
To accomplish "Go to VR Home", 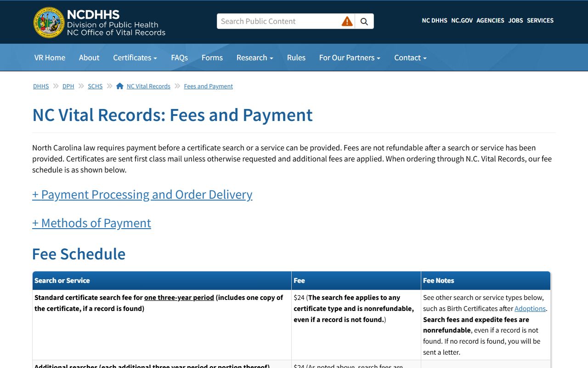I will [x=50, y=57].
